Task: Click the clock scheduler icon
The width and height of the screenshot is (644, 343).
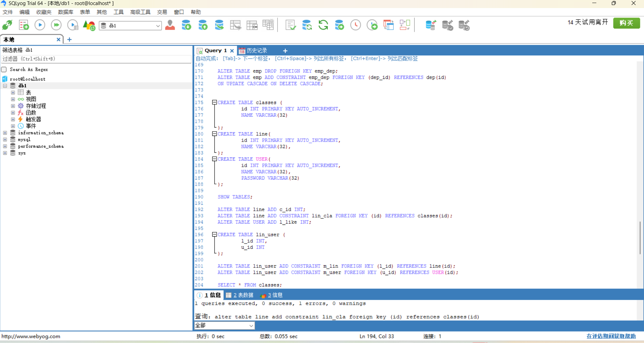Action: coord(355,25)
